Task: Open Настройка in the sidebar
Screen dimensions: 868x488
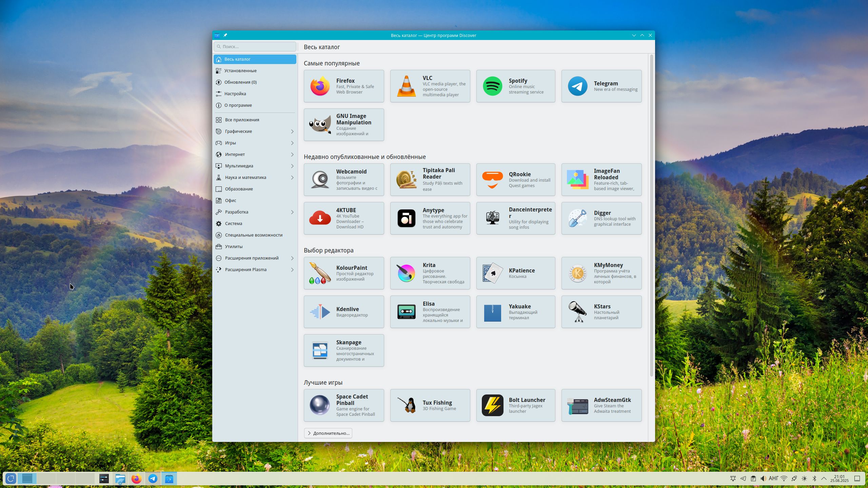Action: coord(235,94)
